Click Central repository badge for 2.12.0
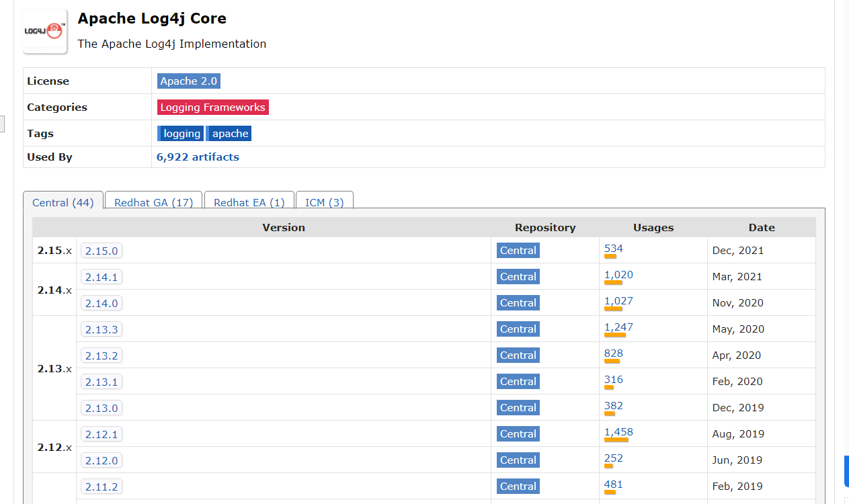The image size is (849, 504). [x=518, y=460]
